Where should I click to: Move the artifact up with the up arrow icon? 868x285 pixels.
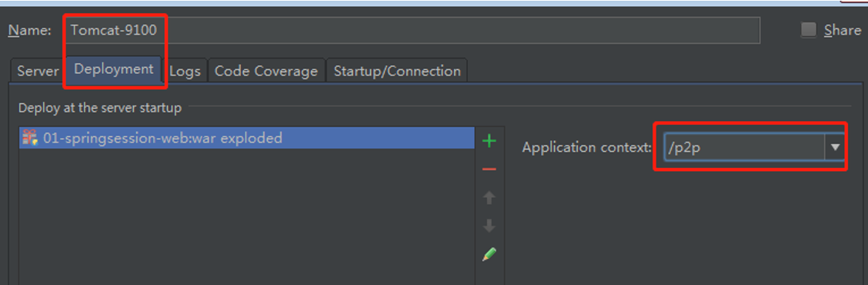[x=489, y=197]
